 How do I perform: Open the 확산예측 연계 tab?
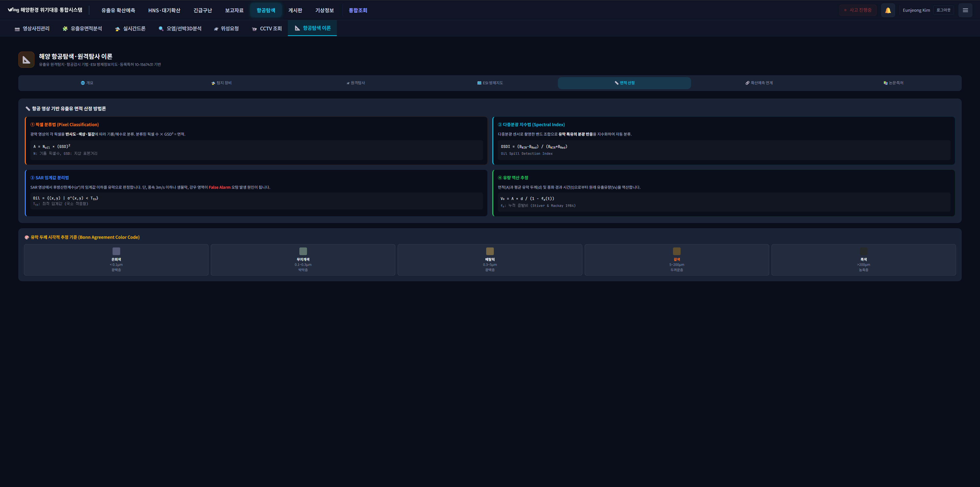tap(758, 83)
